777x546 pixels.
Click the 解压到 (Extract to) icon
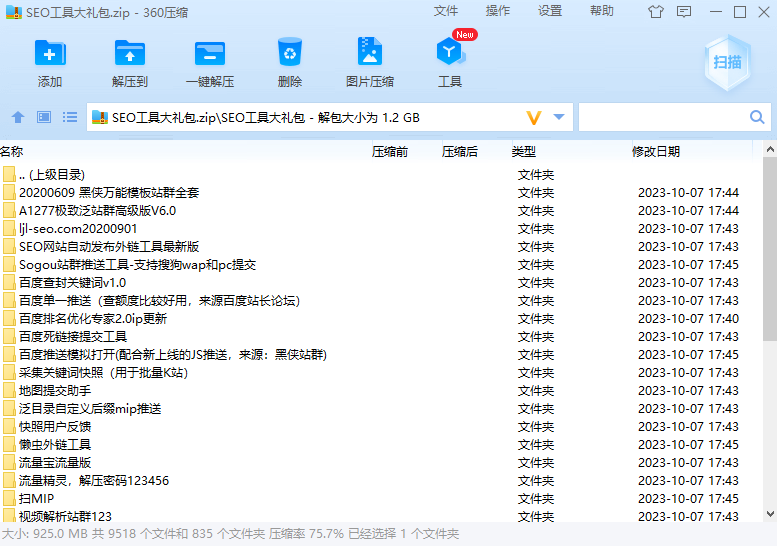point(130,53)
